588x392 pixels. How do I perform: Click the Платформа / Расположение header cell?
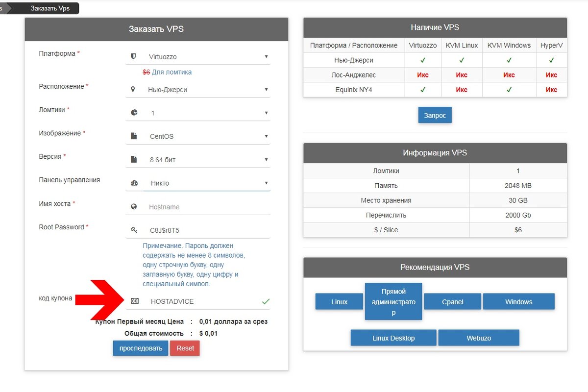point(354,46)
